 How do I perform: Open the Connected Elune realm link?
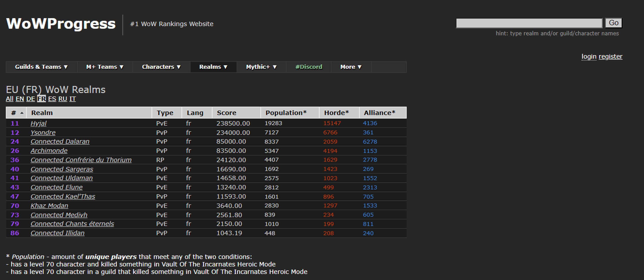(57, 187)
